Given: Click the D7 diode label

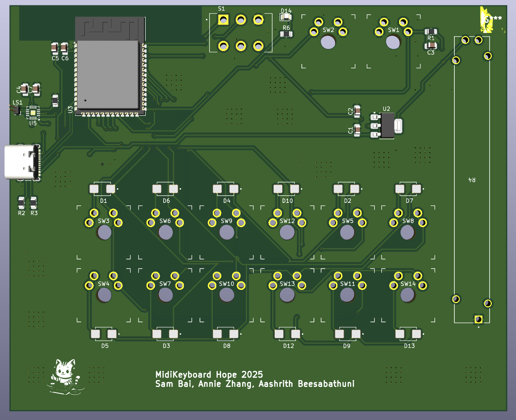Looking at the screenshot, I should coord(409,201).
